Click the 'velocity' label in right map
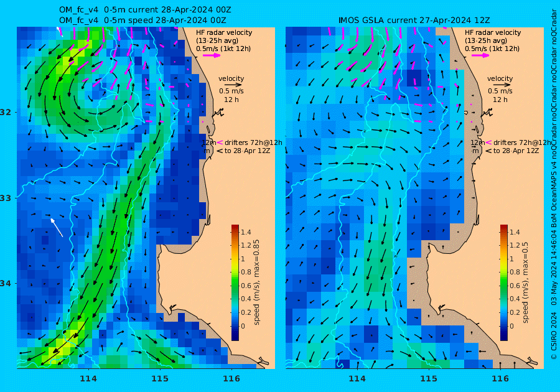Screen dimensions: 560x392 click(500, 78)
